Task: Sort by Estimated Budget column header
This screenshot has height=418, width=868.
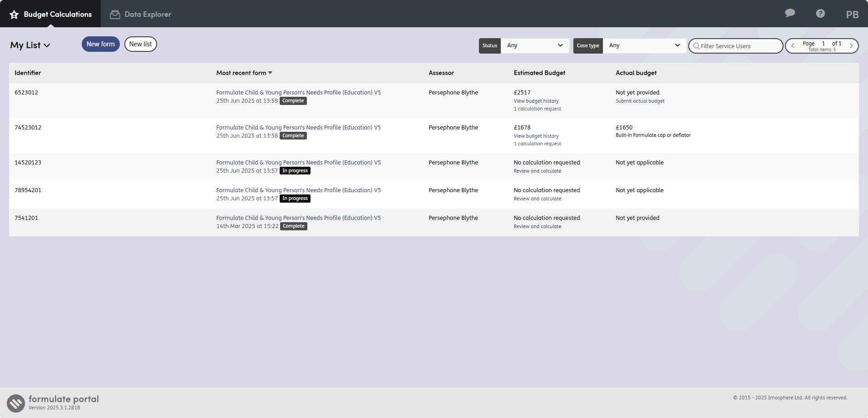Action: coord(539,73)
